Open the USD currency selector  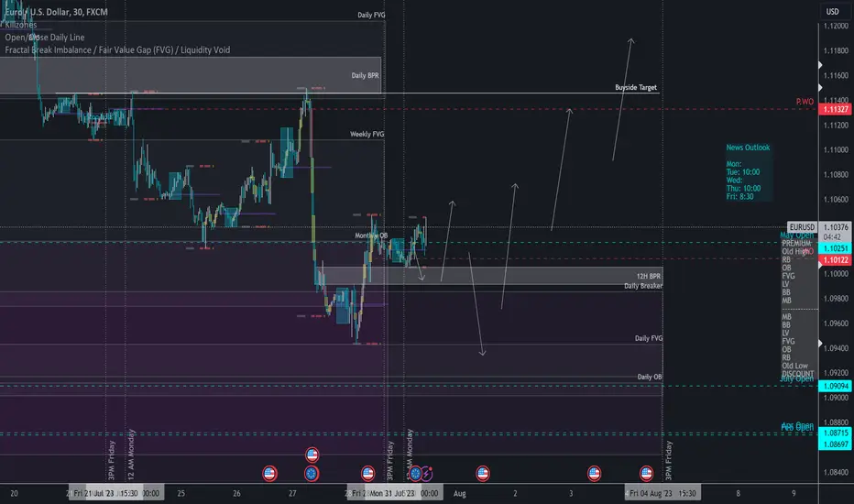[x=832, y=11]
